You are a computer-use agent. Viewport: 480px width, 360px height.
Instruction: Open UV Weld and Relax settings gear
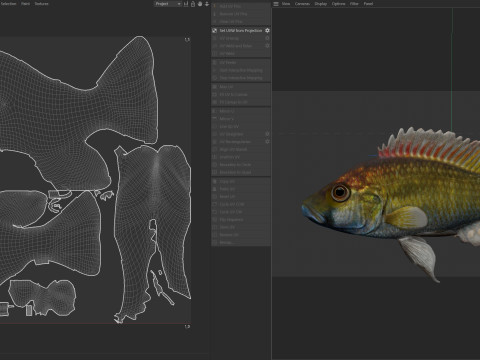click(267, 46)
